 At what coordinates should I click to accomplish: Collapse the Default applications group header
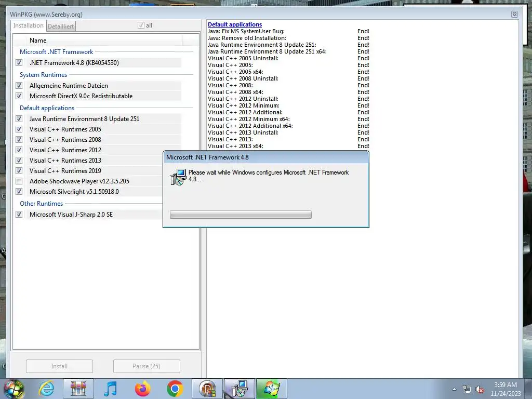pyautogui.click(x=47, y=108)
